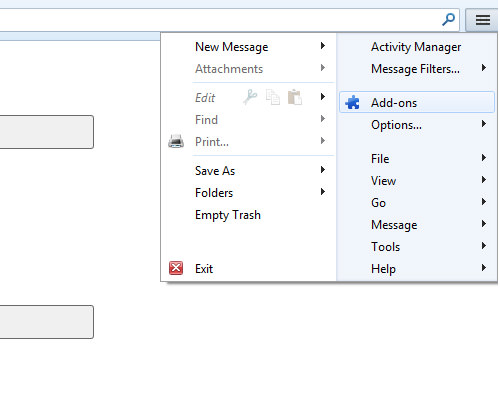The width and height of the screenshot is (500, 404).
Task: Expand the New Message submenu arrow
Action: [322, 46]
